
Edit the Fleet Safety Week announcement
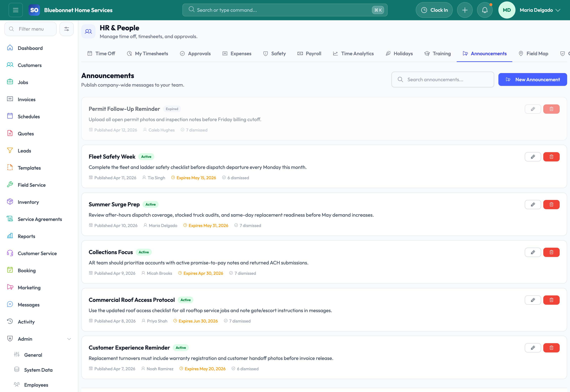(x=533, y=157)
